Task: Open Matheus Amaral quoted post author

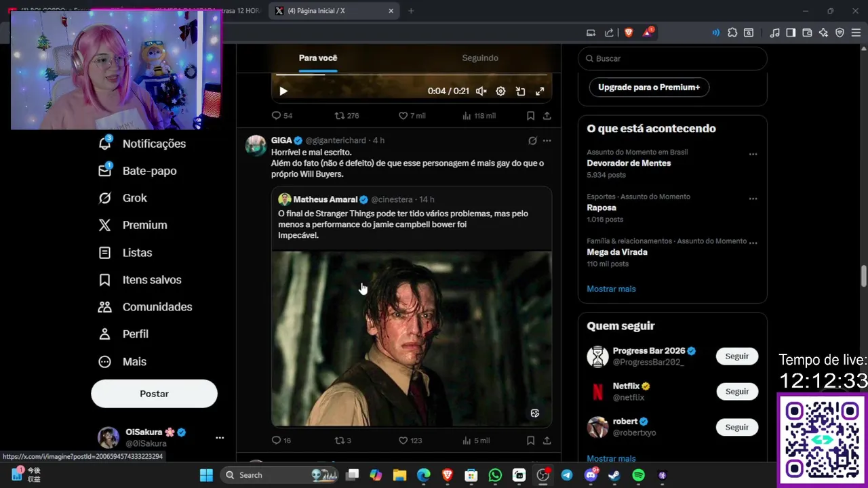Action: [325, 199]
